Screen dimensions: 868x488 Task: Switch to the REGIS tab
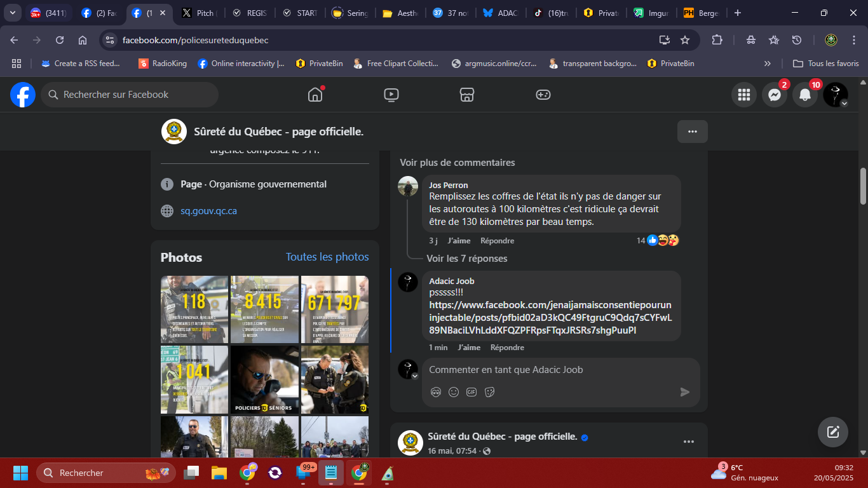pos(250,13)
